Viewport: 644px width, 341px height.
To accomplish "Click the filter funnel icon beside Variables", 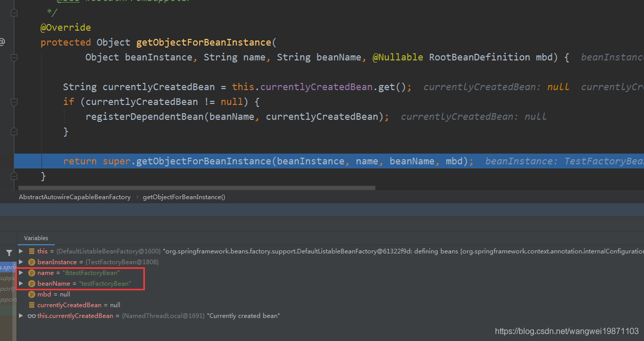I will click(x=9, y=253).
